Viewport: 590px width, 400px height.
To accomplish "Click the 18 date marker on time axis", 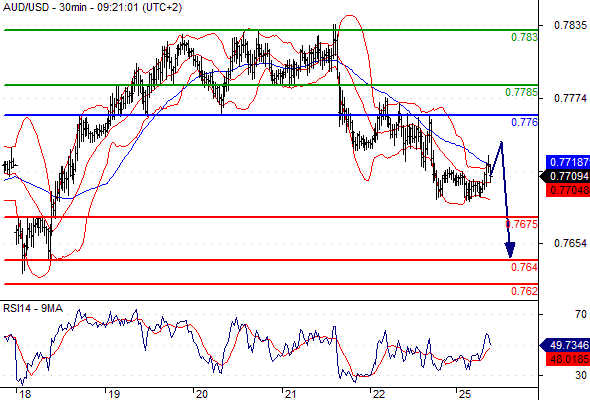I will click(25, 394).
